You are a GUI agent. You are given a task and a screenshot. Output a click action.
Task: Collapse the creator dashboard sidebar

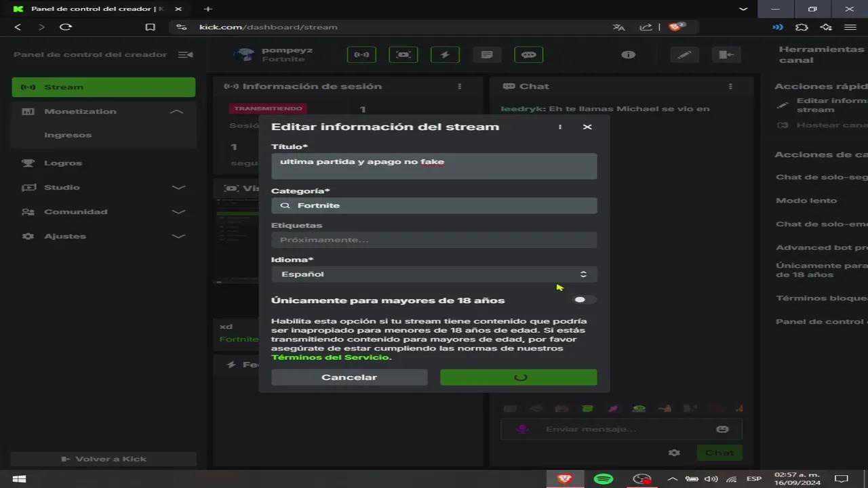tap(185, 55)
